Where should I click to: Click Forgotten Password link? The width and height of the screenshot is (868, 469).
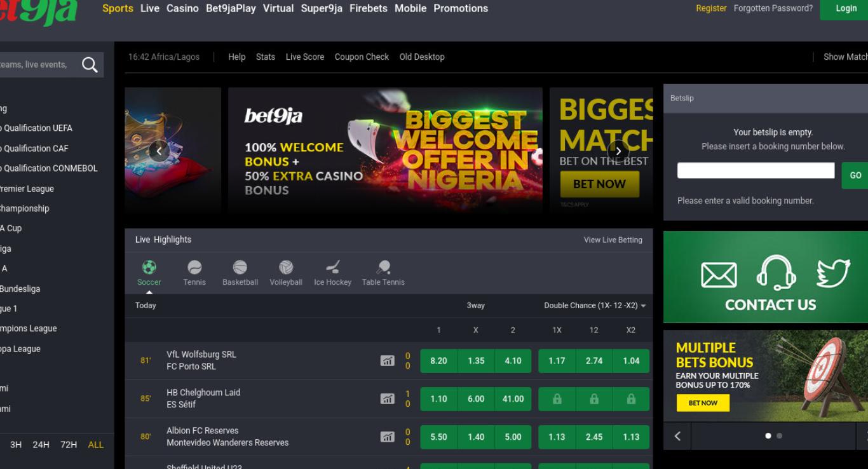773,8
